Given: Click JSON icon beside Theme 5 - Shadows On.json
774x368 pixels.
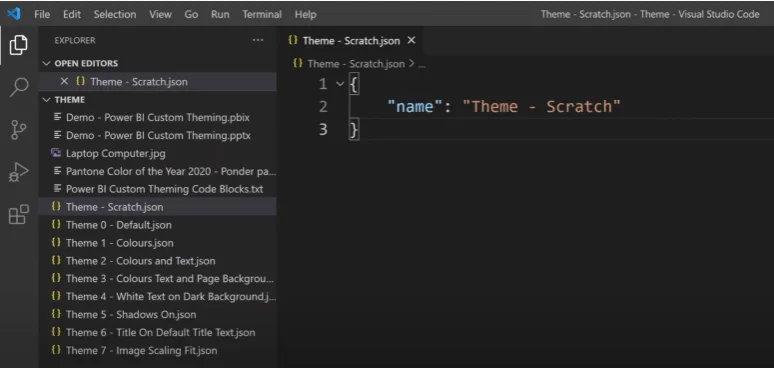Looking at the screenshot, I should [x=56, y=314].
